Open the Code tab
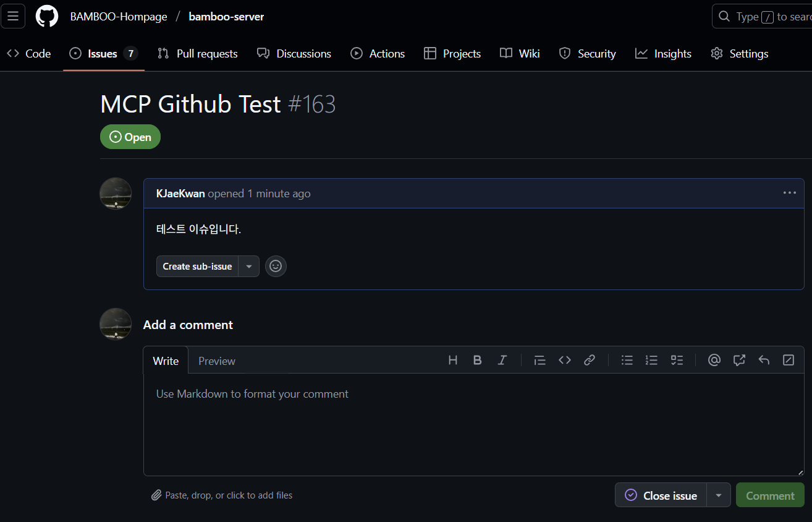This screenshot has width=812, height=522. tap(28, 54)
